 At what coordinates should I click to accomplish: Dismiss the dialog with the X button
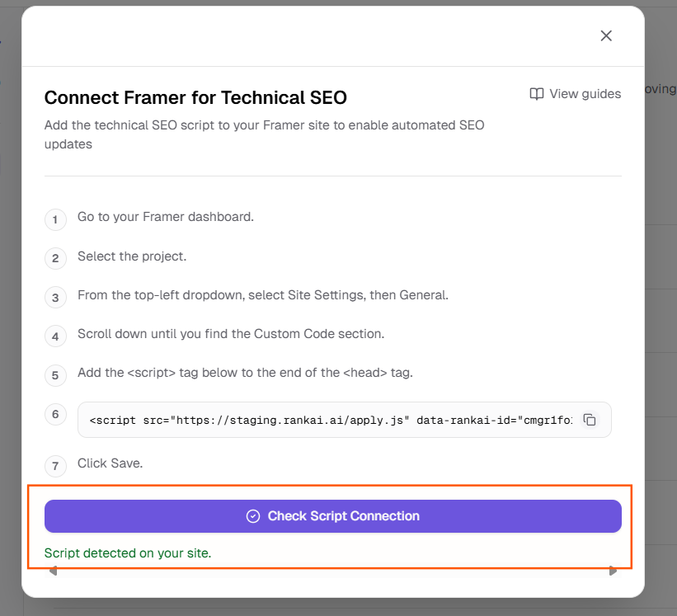coord(606,35)
